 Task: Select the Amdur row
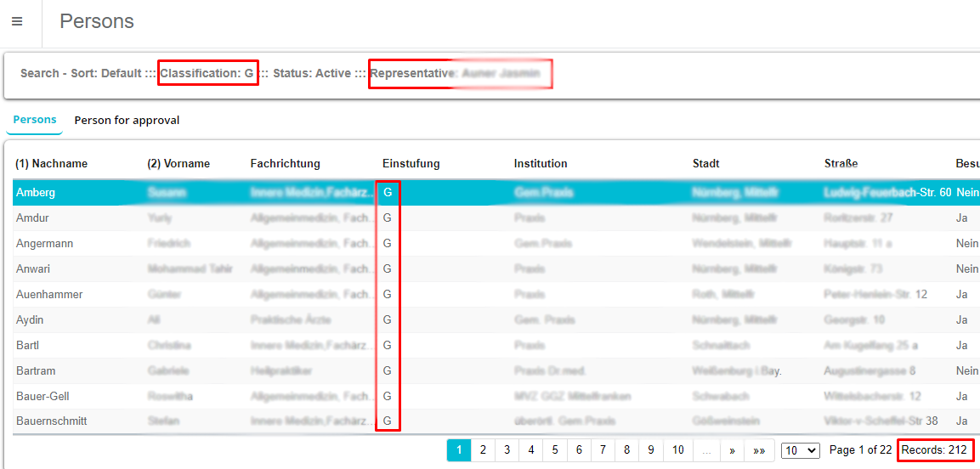[x=32, y=218]
